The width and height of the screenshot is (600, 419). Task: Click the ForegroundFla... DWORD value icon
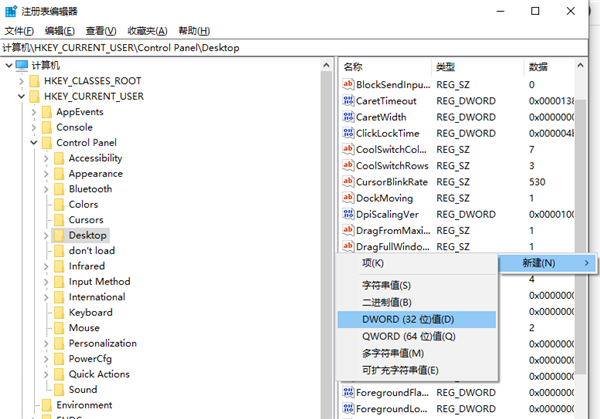click(x=348, y=393)
